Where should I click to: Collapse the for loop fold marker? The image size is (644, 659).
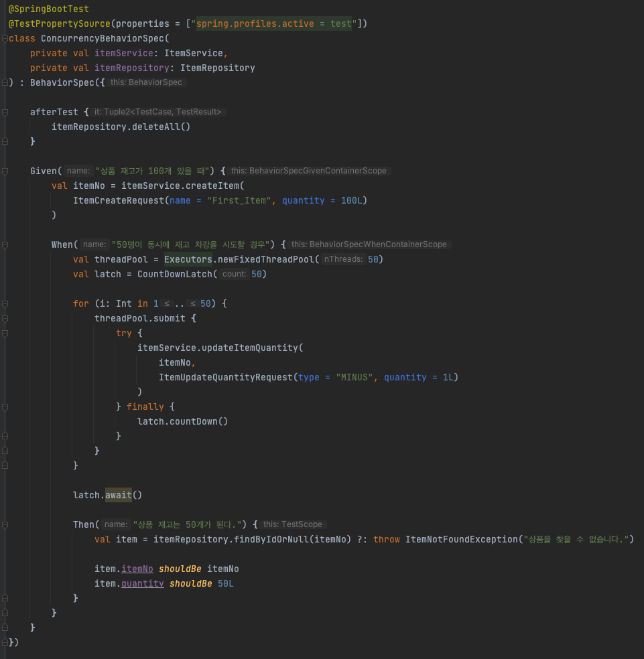pyautogui.click(x=5, y=303)
